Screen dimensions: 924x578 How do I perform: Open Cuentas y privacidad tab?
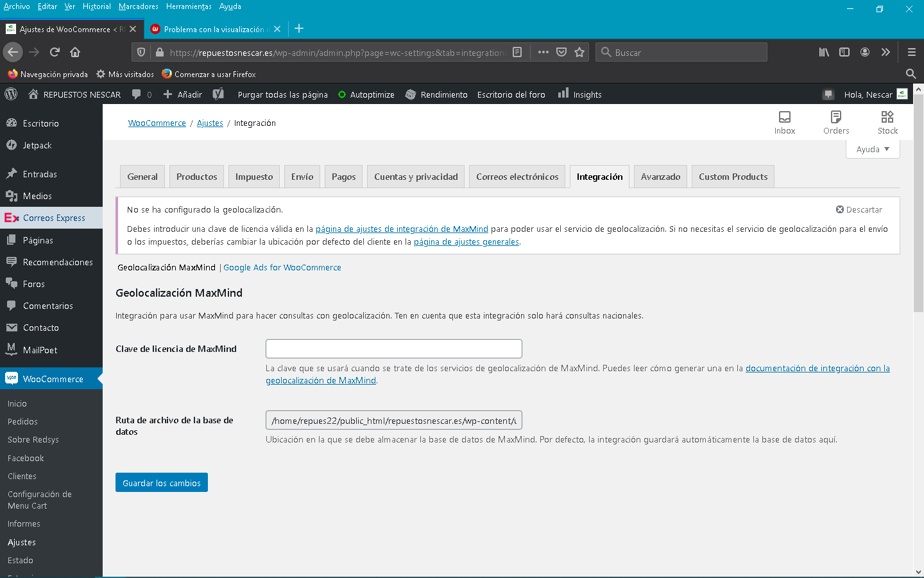point(416,177)
